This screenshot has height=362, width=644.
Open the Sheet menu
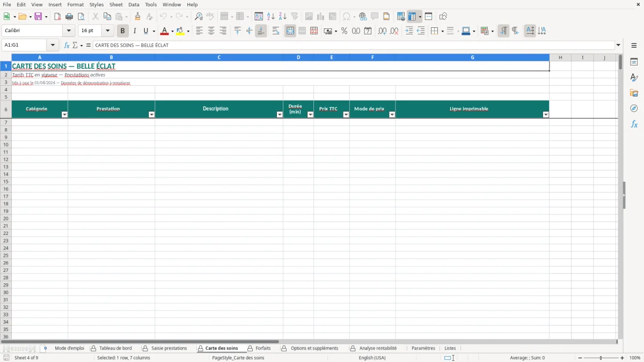(116, 4)
